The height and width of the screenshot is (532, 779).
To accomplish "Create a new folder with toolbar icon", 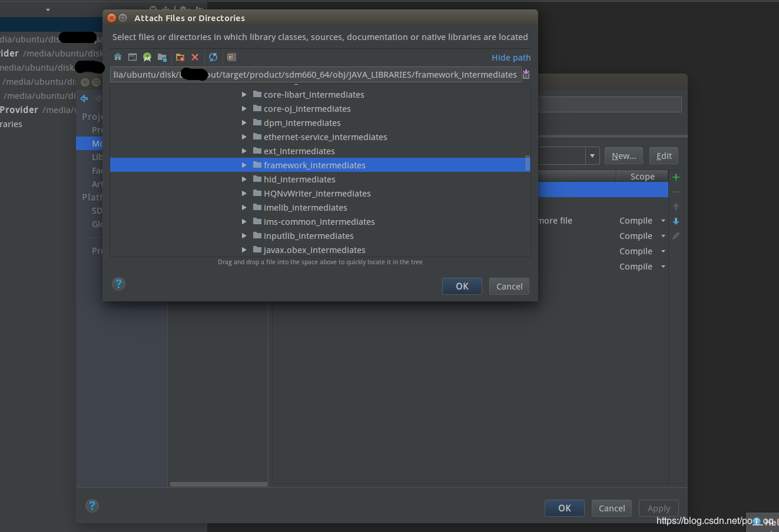I will point(180,57).
